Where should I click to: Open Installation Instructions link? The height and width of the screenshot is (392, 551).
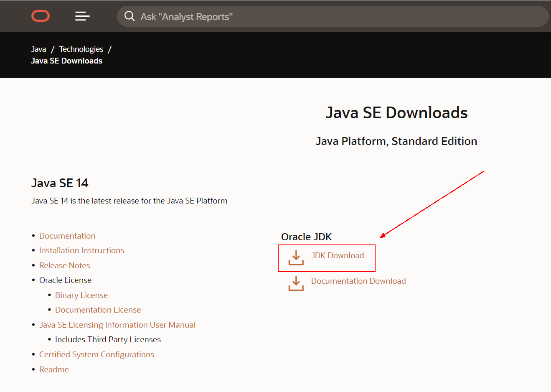(81, 250)
